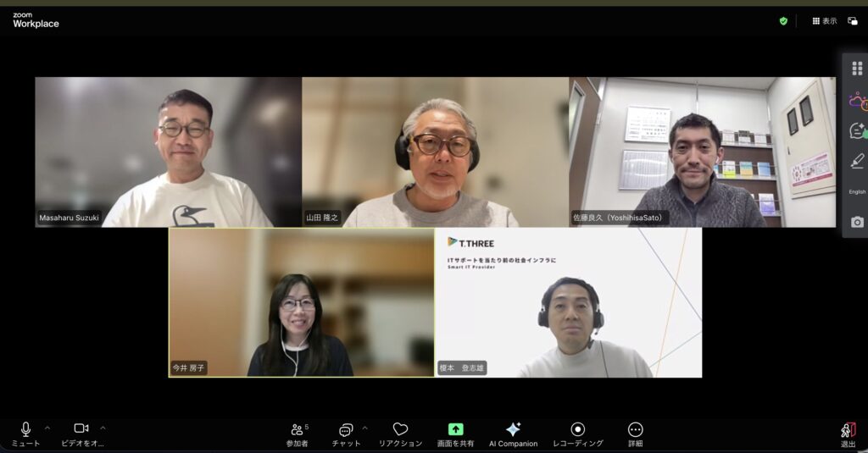Click the green 画面を共有 share screen icon
Screen dimensions: 868x453
pos(455,429)
